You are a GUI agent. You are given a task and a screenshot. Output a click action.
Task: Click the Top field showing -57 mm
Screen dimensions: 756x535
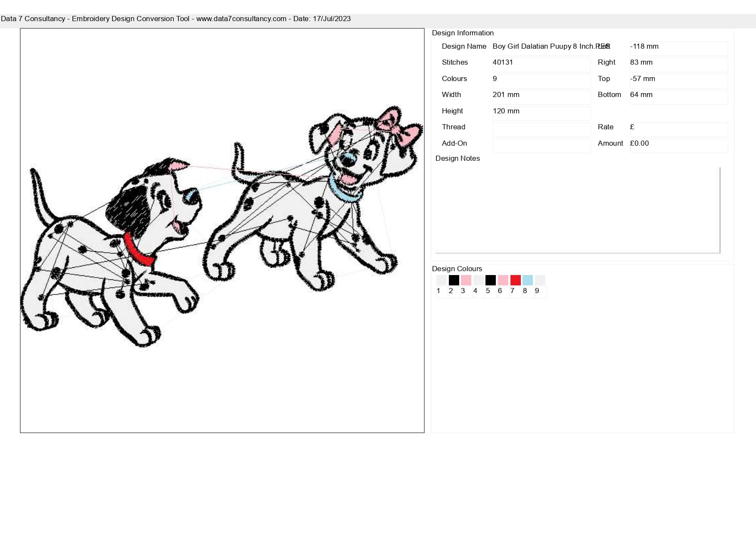click(x=679, y=81)
